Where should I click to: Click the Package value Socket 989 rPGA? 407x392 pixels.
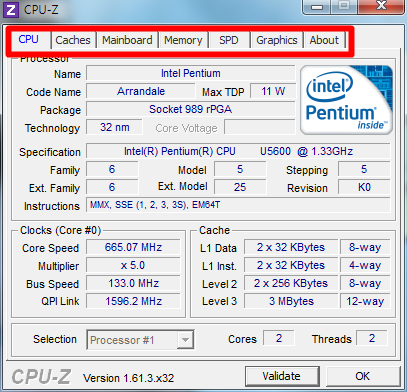[191, 109]
